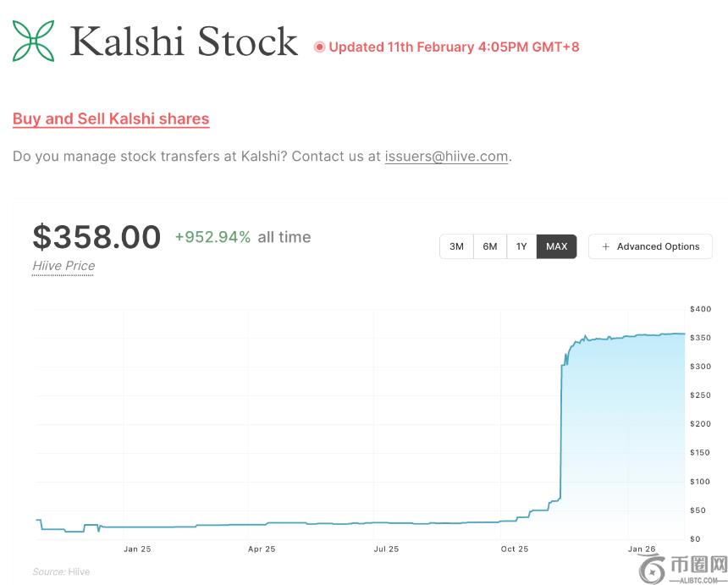Select the 6M time range
Viewport: 728px width, 585px height.
click(x=489, y=247)
